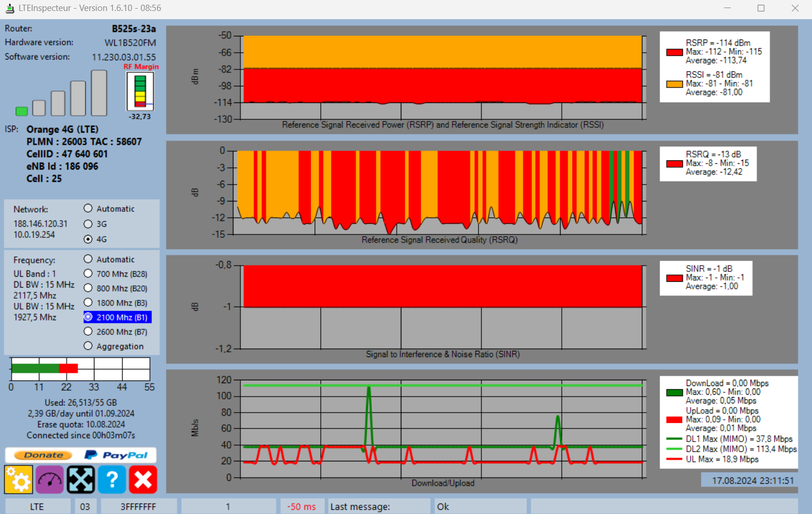The height and width of the screenshot is (514, 812).
Task: Click the -50 ms latency status value
Action: coord(301,506)
